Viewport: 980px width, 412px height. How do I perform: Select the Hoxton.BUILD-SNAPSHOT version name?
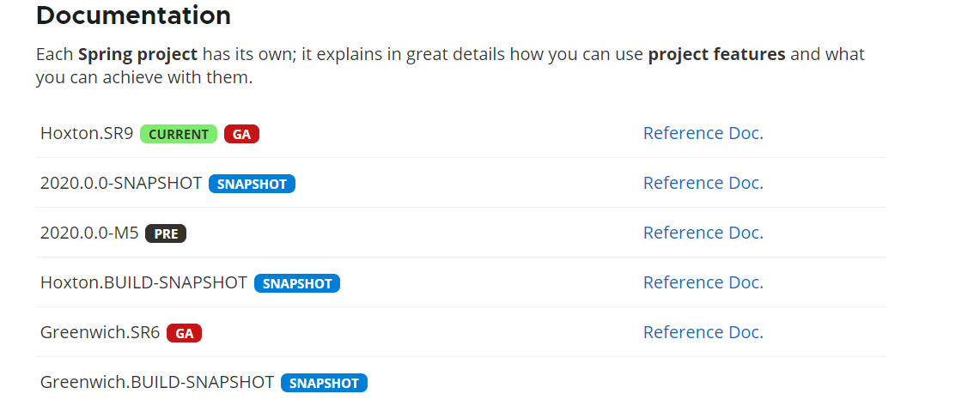pos(143,283)
